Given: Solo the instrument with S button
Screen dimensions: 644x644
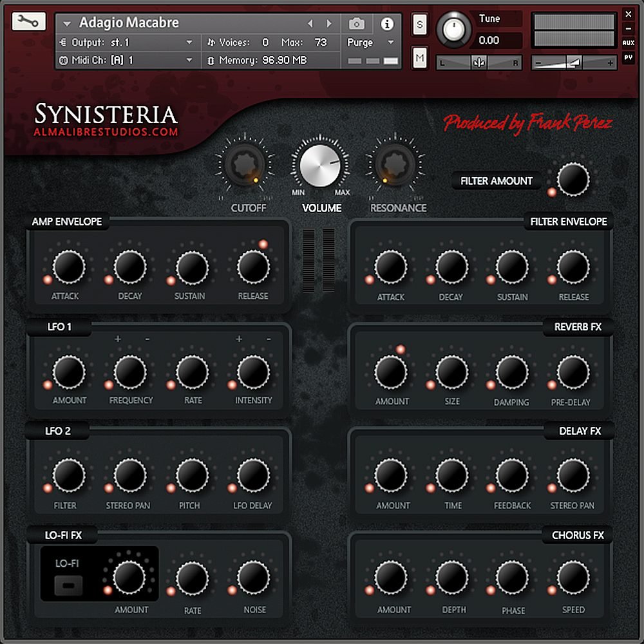Looking at the screenshot, I should point(419,24).
